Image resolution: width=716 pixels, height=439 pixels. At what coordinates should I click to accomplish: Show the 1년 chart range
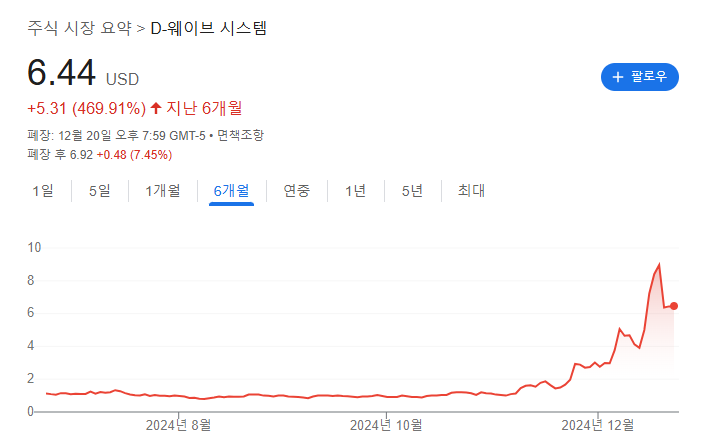tap(355, 190)
